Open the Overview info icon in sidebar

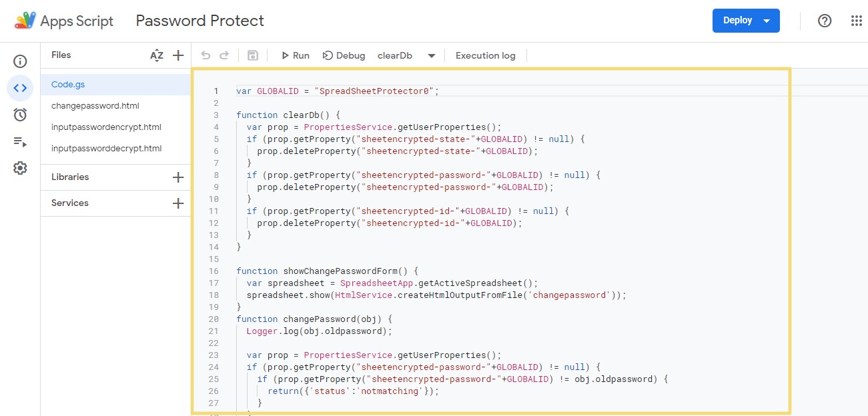pos(20,61)
